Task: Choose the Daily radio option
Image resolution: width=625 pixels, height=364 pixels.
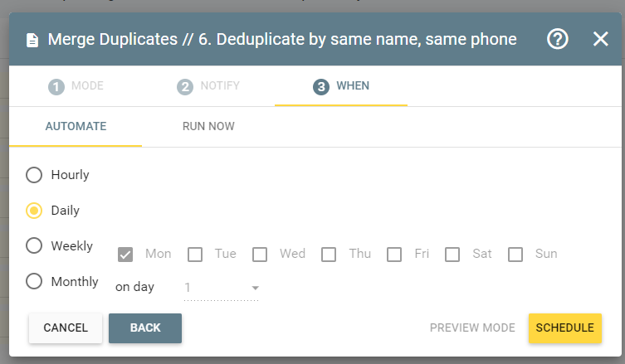Action: (34, 211)
